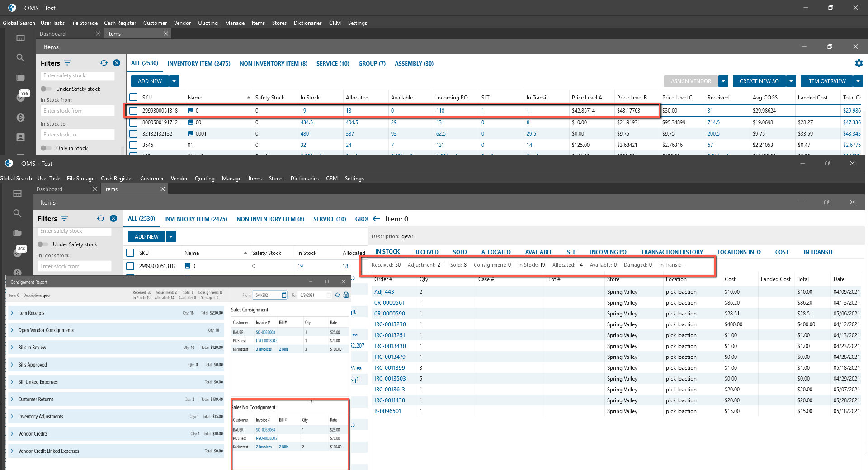Image resolution: width=868 pixels, height=470 pixels.
Task: Expand the Vendor Credits section
Action: pos(12,433)
